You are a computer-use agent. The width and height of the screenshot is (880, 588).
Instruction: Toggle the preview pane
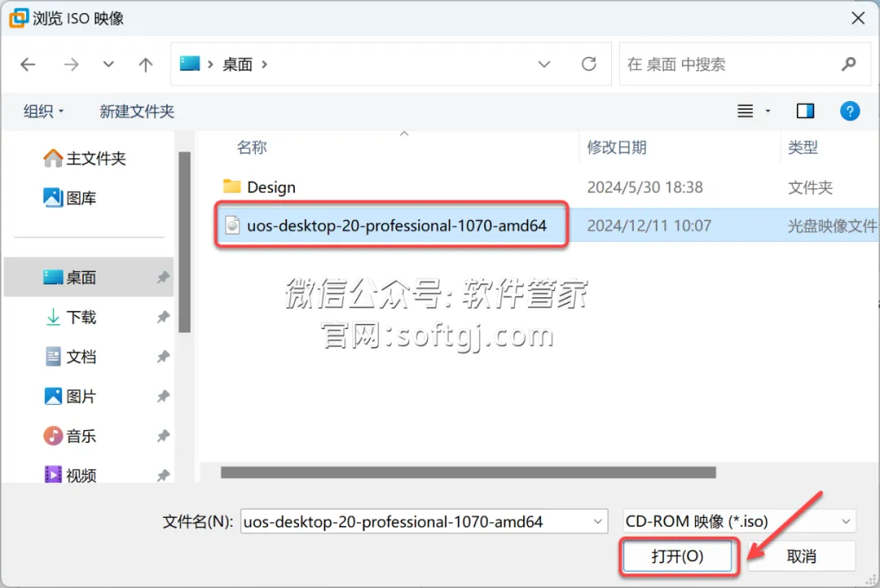(805, 111)
